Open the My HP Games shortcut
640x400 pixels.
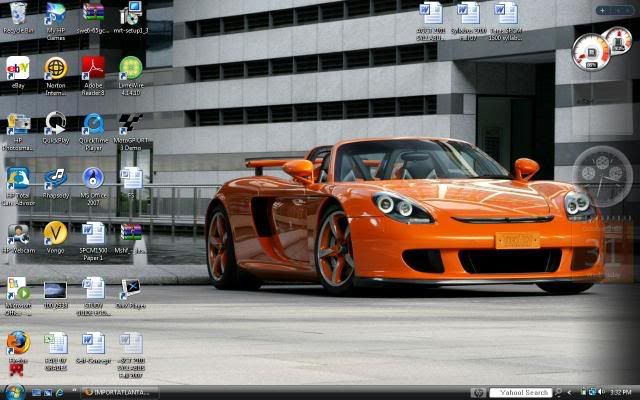click(56, 15)
